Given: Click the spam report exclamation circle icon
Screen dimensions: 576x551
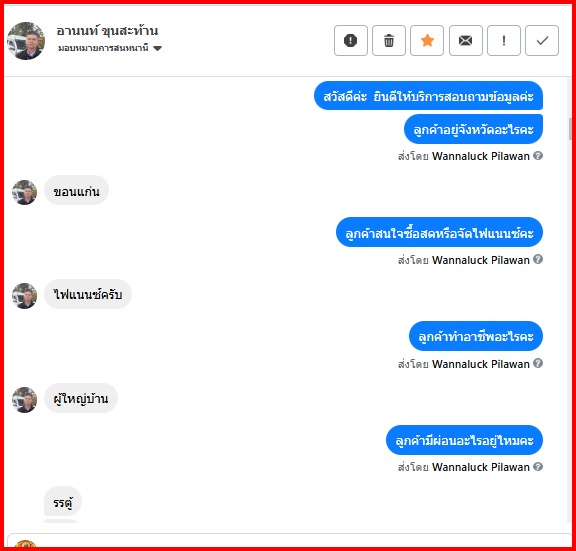Looking at the screenshot, I should coord(350,40).
